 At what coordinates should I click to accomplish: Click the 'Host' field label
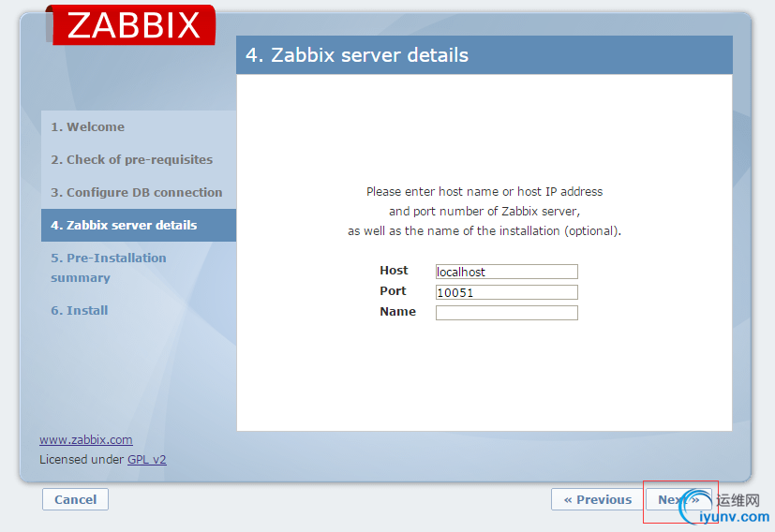point(394,270)
